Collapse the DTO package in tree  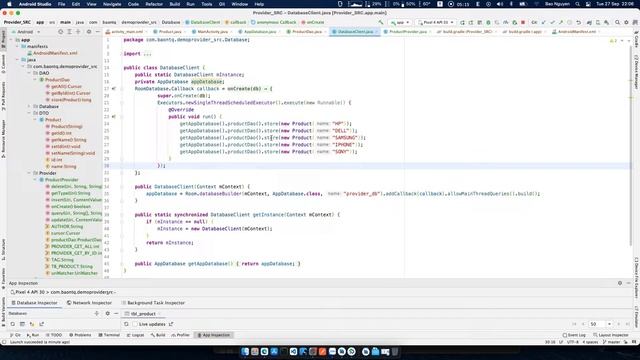(29, 113)
